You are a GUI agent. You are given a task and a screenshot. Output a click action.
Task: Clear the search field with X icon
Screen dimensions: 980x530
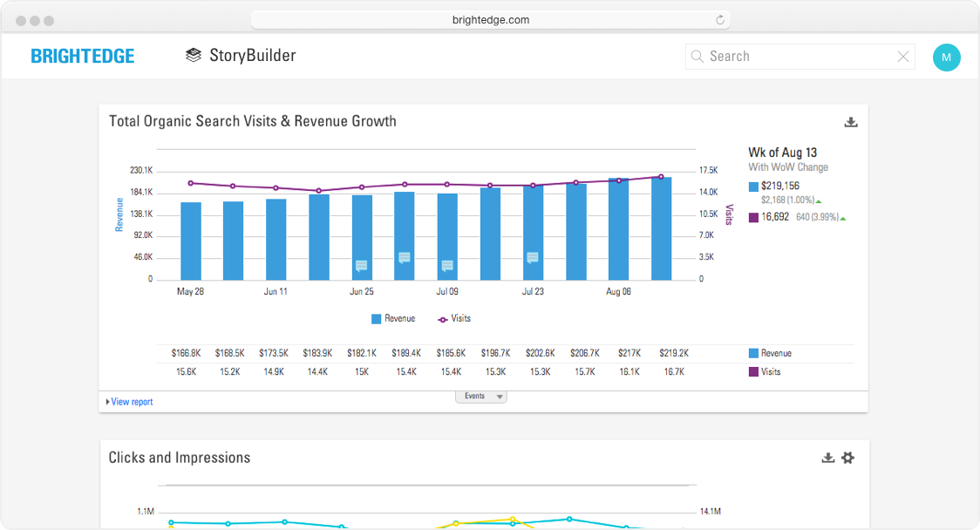(903, 57)
